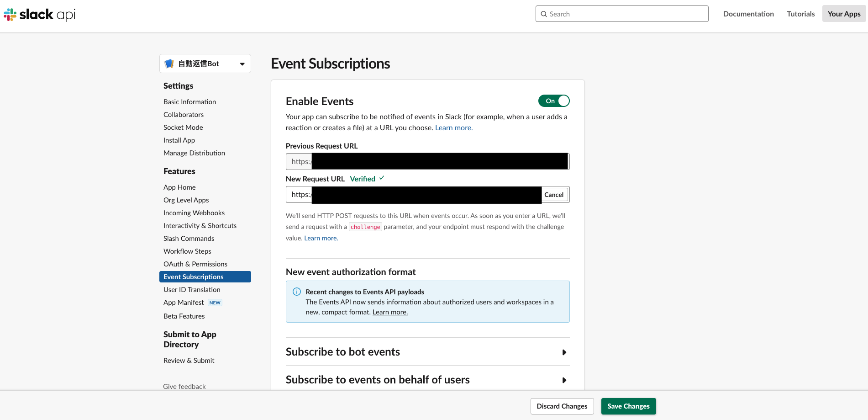The image size is (868, 420).
Task: Click the info icon in payload notice
Action: click(x=297, y=292)
